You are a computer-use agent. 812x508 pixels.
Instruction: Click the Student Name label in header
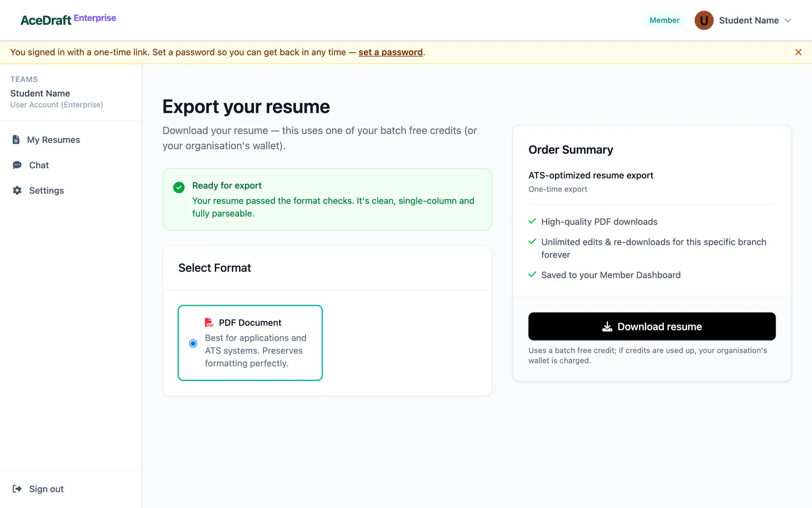point(749,20)
